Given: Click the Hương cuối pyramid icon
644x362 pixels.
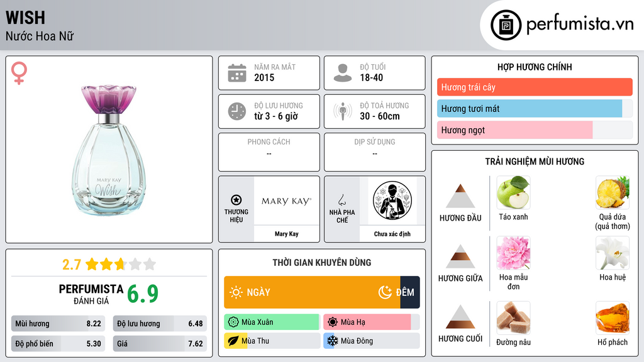Looking at the screenshot, I should [460, 317].
